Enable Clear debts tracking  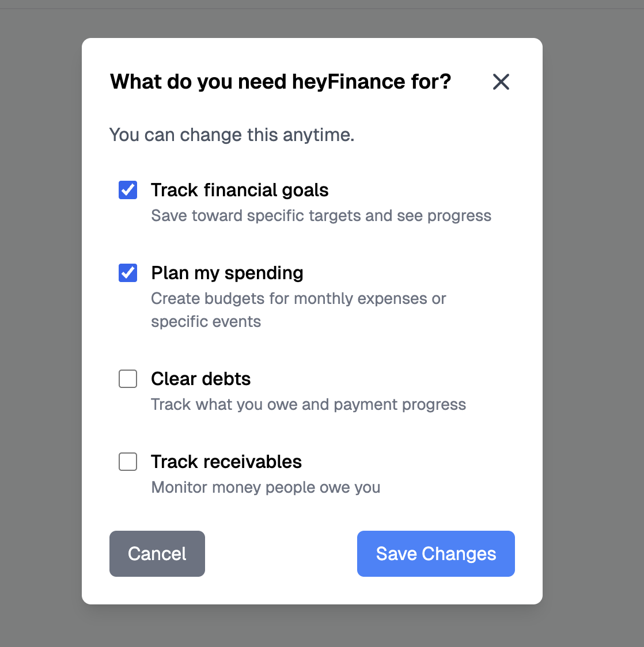click(x=127, y=379)
